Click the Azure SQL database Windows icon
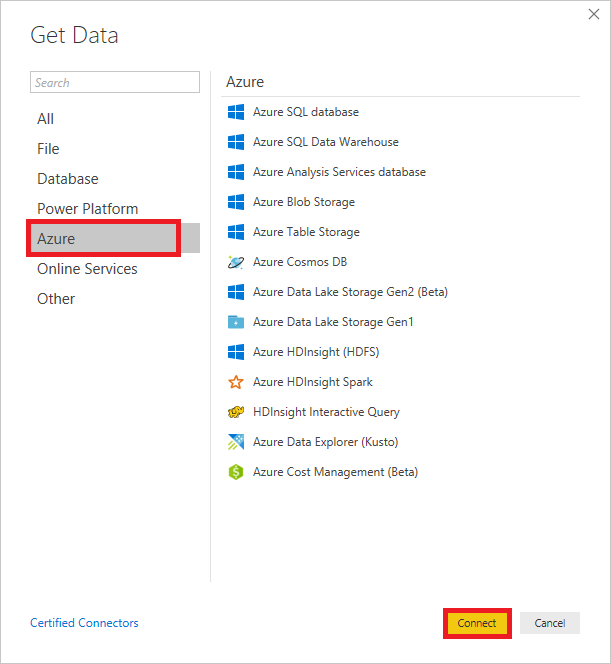This screenshot has height=664, width=611. tap(236, 112)
